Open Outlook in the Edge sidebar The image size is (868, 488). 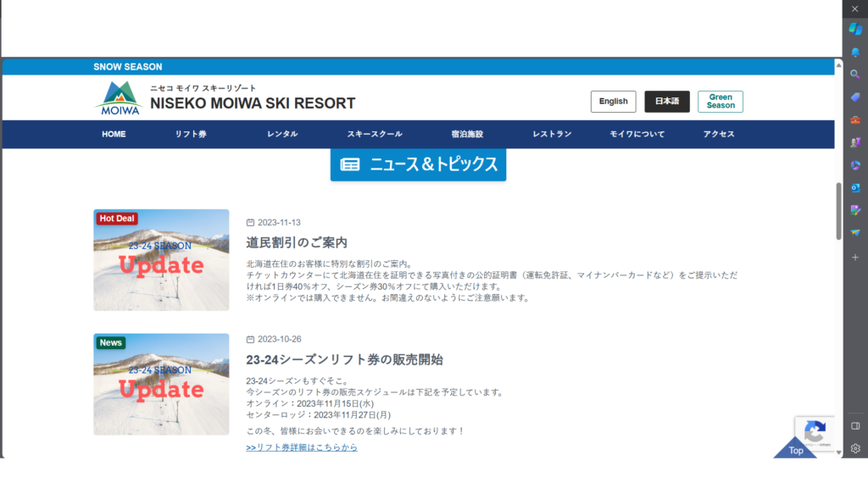tap(855, 187)
